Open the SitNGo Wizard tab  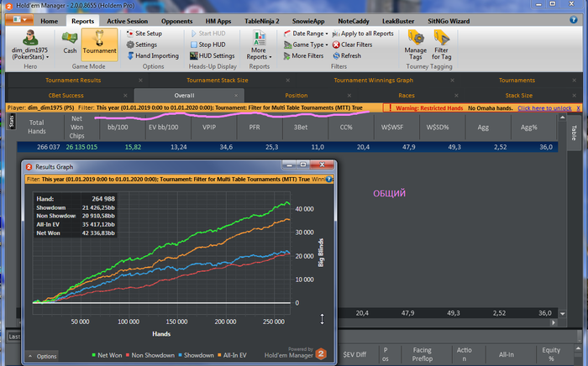[449, 21]
